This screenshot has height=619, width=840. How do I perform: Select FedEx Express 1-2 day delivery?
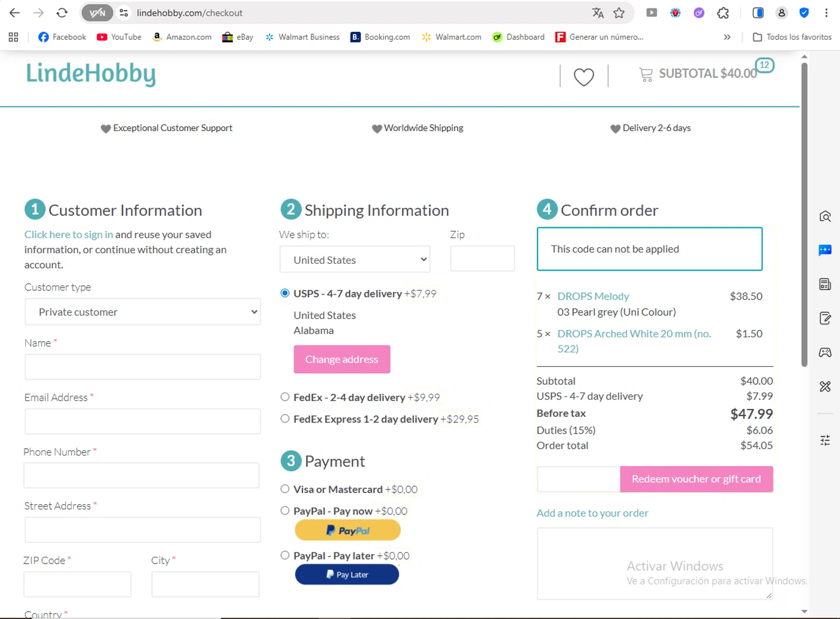(x=285, y=418)
